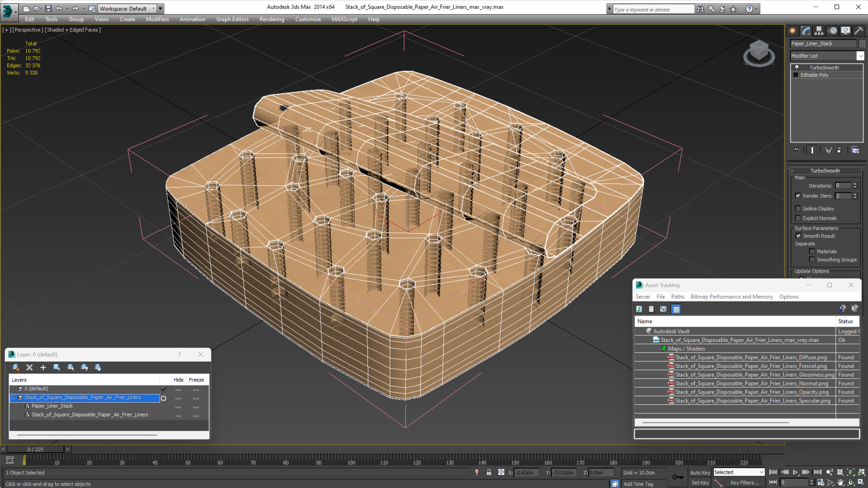Screen dimensions: 868x488
Task: Expand the Editable Poly stack entry
Action: click(x=796, y=75)
